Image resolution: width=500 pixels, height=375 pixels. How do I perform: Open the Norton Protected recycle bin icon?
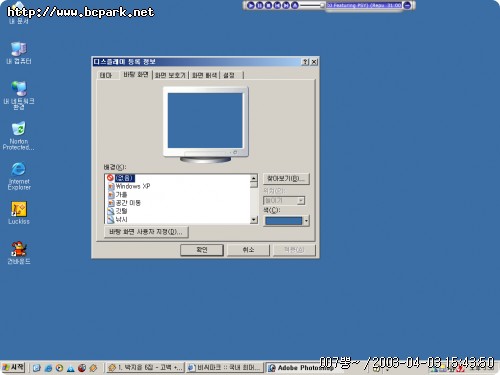18,135
